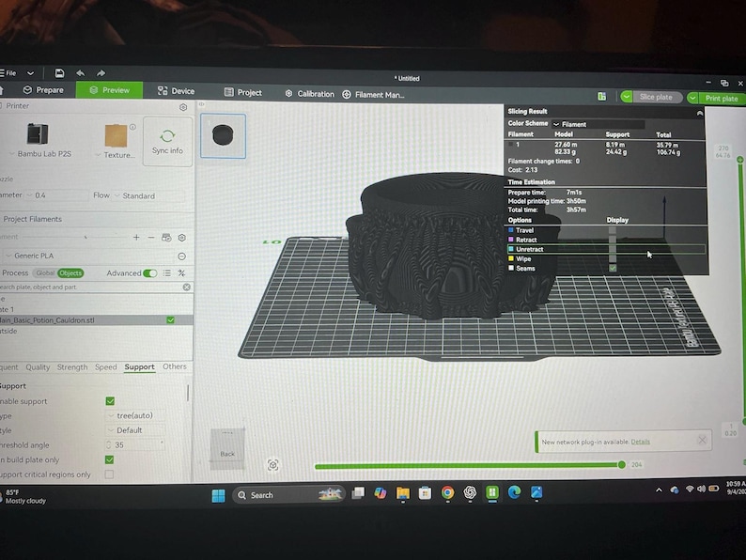Viewport: 746px width, 560px height.
Task: Click the textured plate type image
Action: (116, 135)
